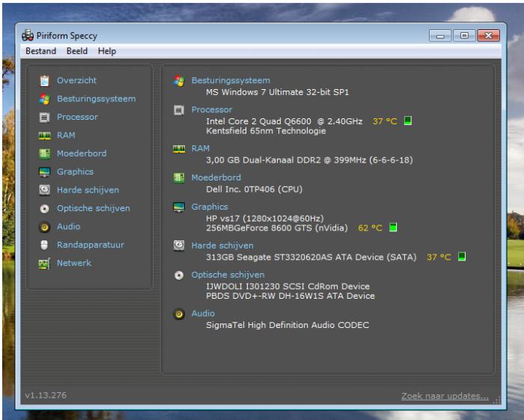Click the Optische schijven heading link in summary
The height and width of the screenshot is (420, 524).
[x=228, y=275]
